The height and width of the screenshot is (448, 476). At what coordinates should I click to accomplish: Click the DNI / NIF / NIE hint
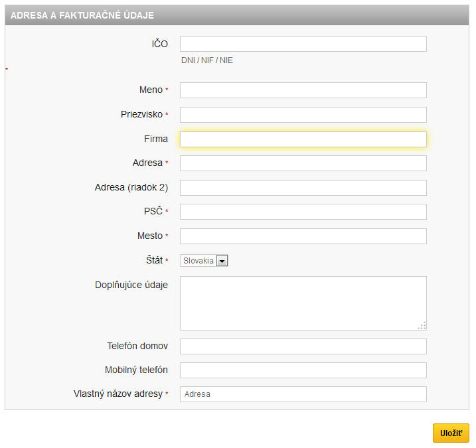[x=207, y=60]
